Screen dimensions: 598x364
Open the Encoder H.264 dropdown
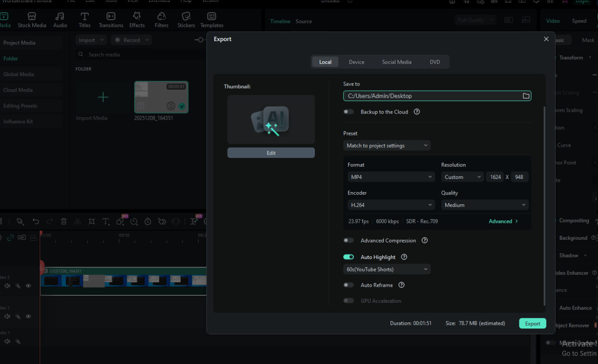[x=392, y=205]
